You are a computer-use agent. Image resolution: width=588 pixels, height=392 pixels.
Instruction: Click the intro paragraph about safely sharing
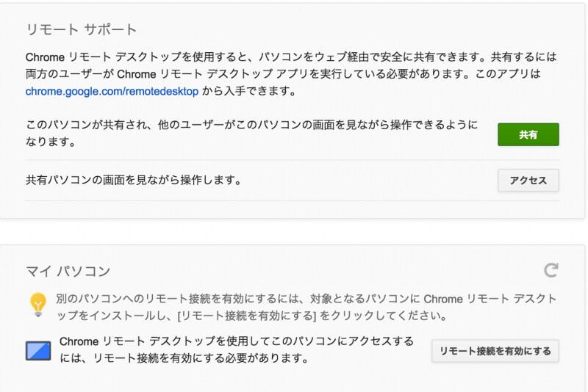(x=290, y=65)
